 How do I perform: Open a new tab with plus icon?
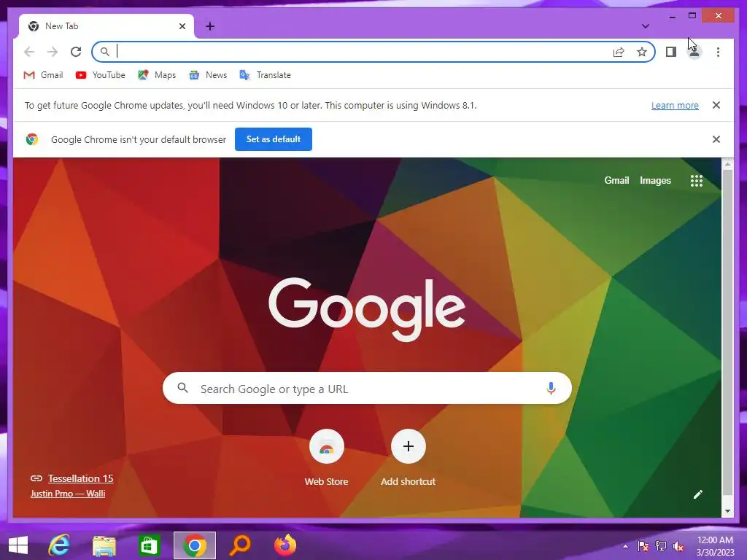210,26
